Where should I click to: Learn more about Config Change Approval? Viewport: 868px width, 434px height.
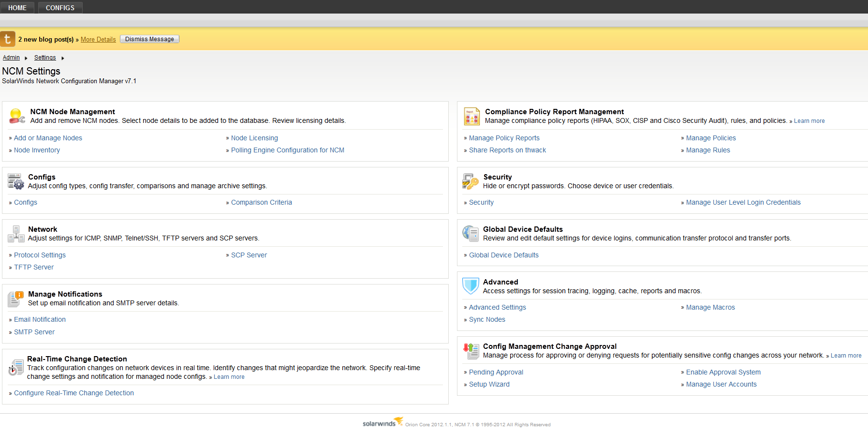coord(846,356)
